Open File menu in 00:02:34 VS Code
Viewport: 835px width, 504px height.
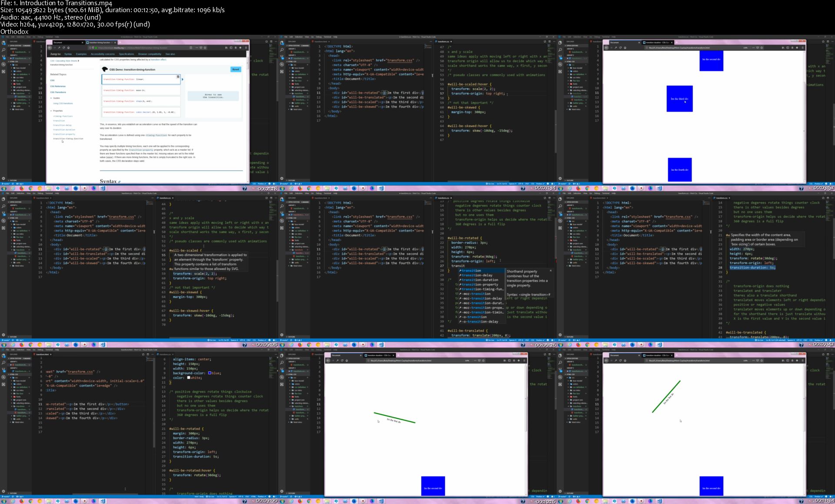pos(286,37)
